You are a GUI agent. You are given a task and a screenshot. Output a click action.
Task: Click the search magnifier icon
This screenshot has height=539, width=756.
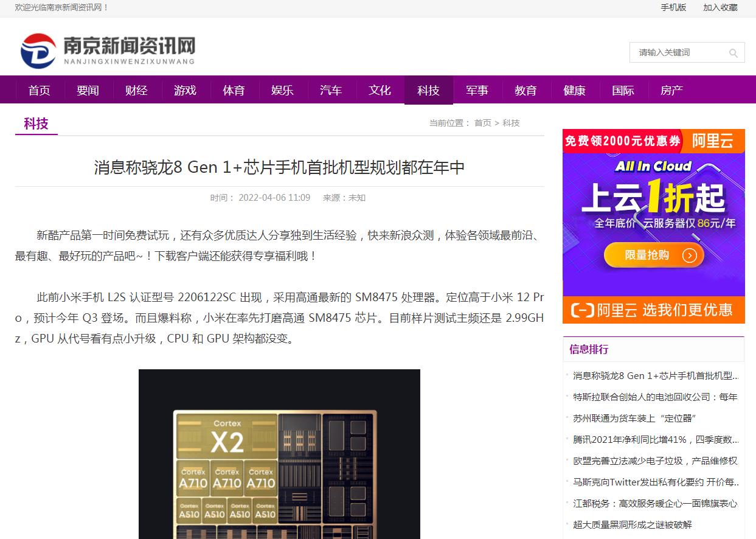pyautogui.click(x=733, y=53)
